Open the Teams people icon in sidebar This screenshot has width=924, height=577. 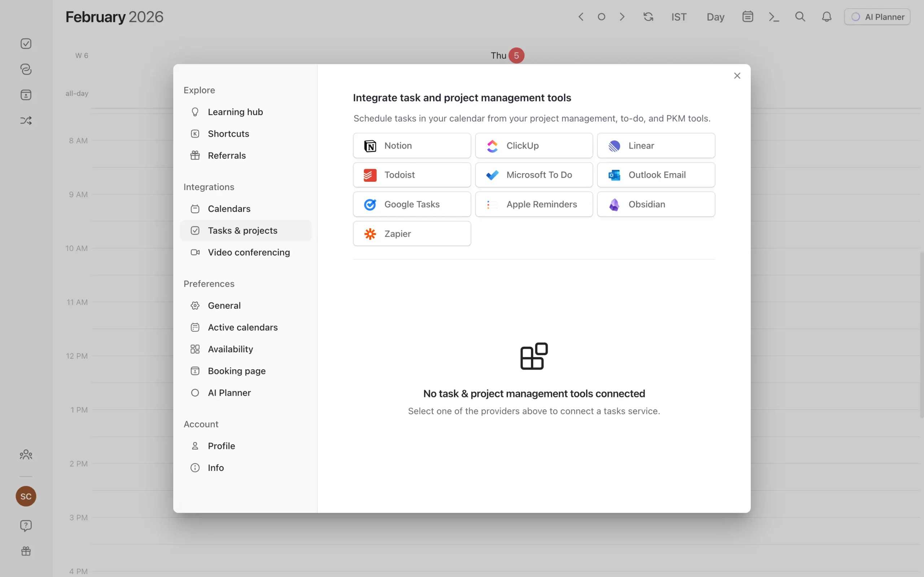[x=26, y=454]
